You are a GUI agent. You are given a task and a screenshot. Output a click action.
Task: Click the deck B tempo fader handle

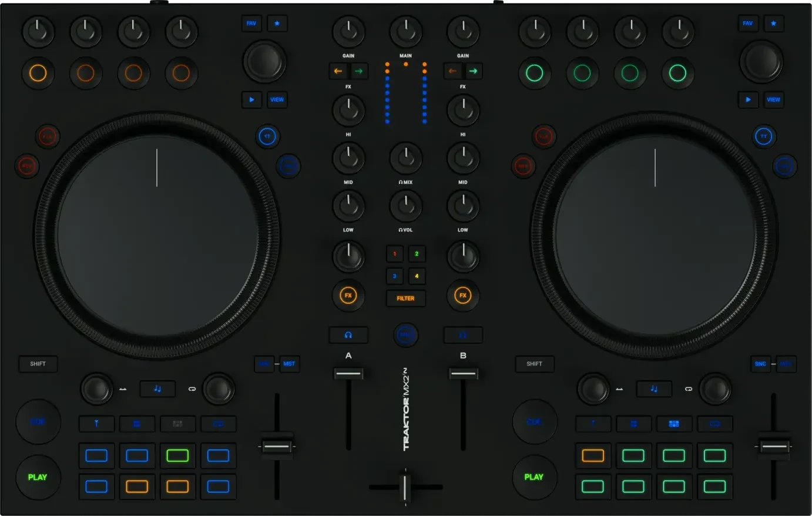[x=774, y=447]
